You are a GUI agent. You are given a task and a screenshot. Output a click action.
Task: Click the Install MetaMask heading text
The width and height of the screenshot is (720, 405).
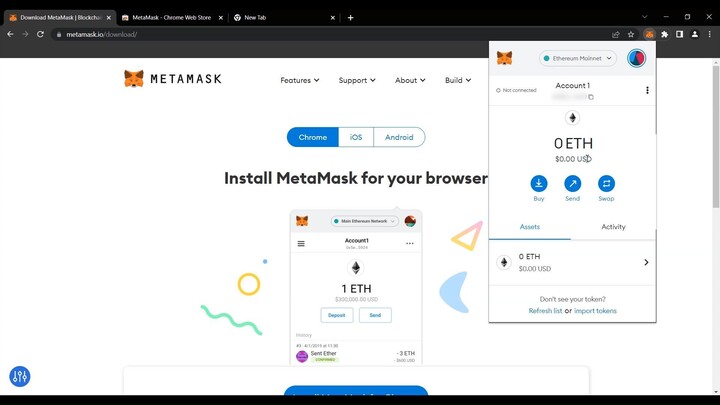pos(356,178)
